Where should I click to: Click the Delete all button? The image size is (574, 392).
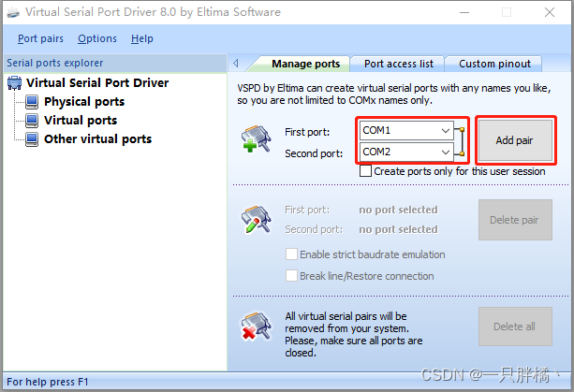[x=515, y=327]
